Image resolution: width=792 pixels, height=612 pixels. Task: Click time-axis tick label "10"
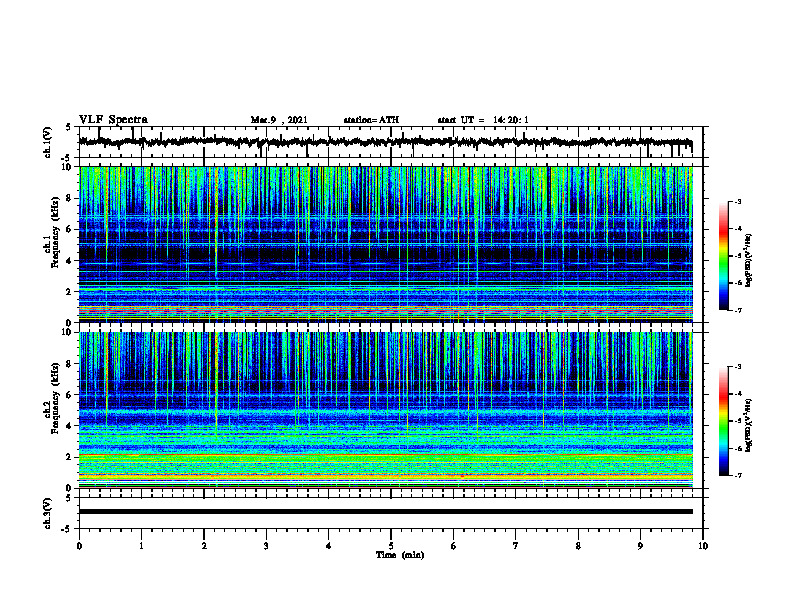(703, 546)
